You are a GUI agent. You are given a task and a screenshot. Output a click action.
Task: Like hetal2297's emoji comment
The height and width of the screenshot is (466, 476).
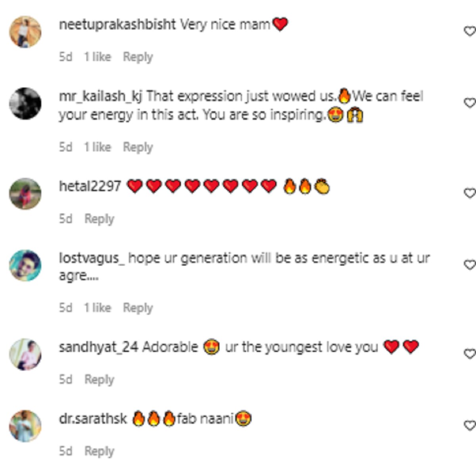[470, 193]
